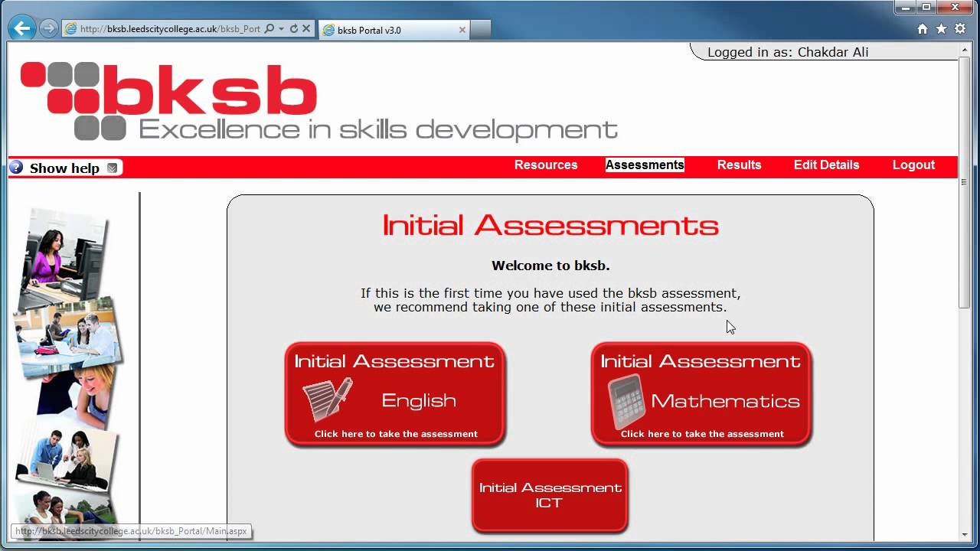Open browser Tools gear icon
This screenshot has width=980, height=551.
coord(959,29)
